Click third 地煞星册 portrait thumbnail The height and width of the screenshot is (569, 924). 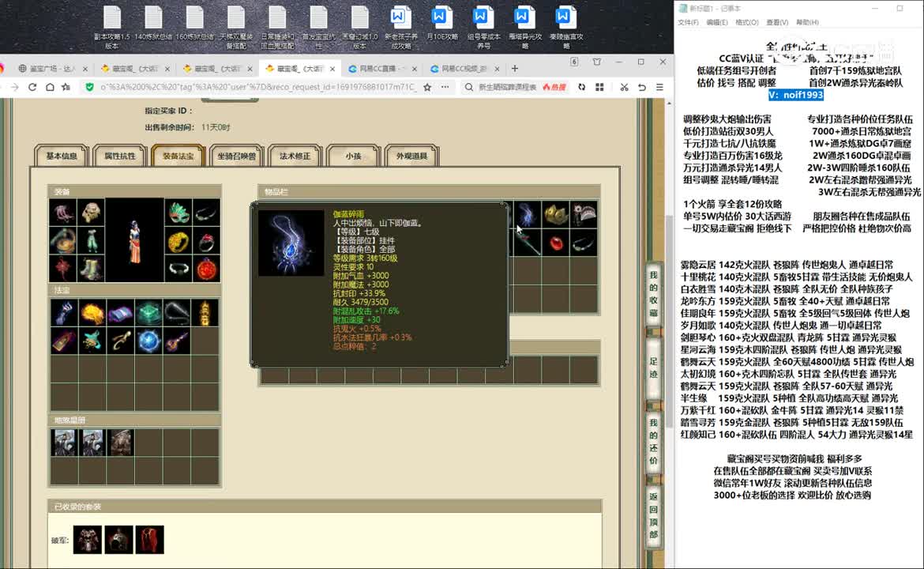(x=121, y=443)
